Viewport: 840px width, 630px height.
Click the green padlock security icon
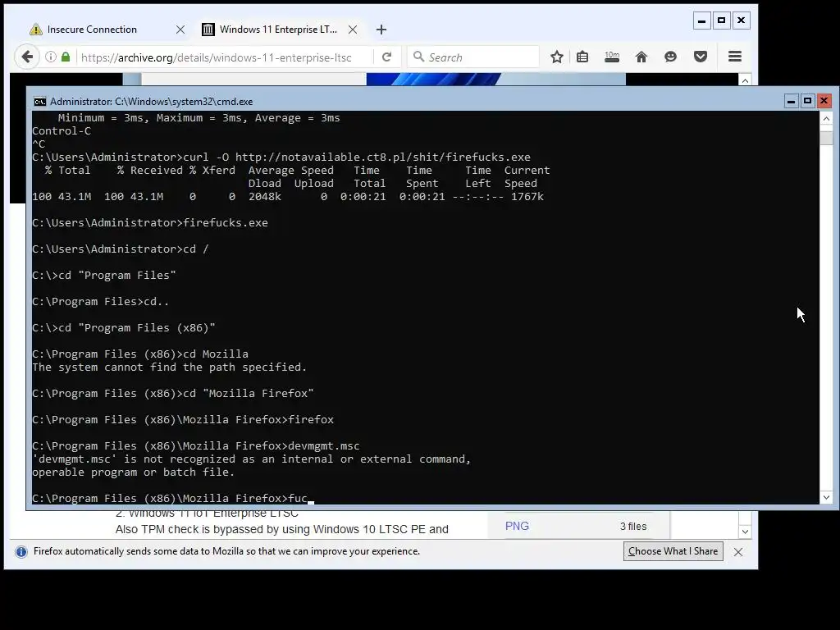pos(66,57)
